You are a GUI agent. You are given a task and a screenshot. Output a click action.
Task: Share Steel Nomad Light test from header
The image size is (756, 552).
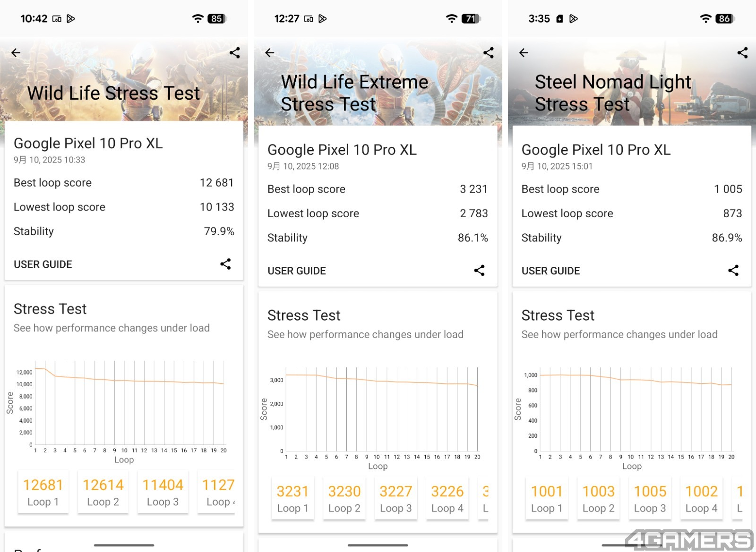tap(742, 53)
